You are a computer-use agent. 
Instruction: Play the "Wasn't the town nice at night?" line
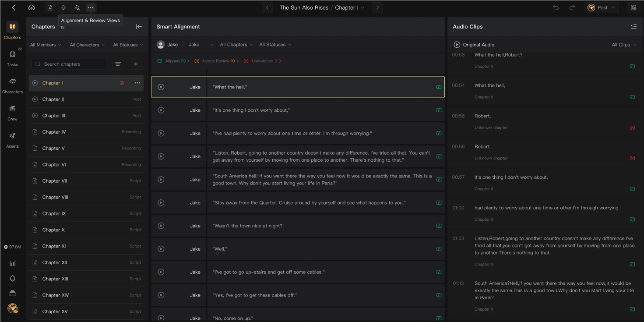pos(161,226)
